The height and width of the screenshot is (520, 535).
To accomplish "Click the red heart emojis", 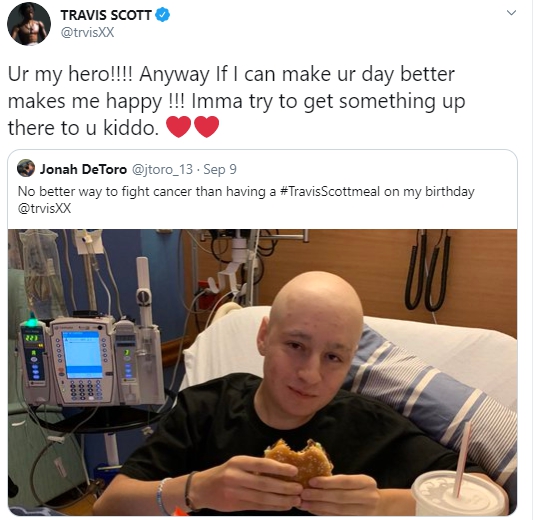I will pos(192,127).
